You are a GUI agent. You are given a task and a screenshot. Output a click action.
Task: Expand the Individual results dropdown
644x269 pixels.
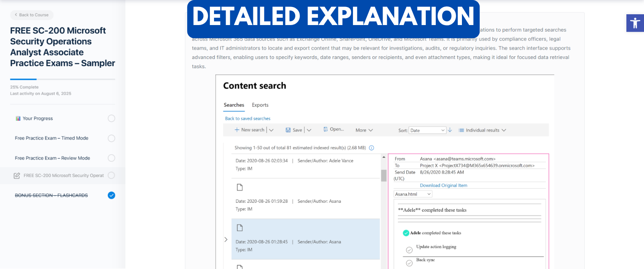(x=482, y=130)
